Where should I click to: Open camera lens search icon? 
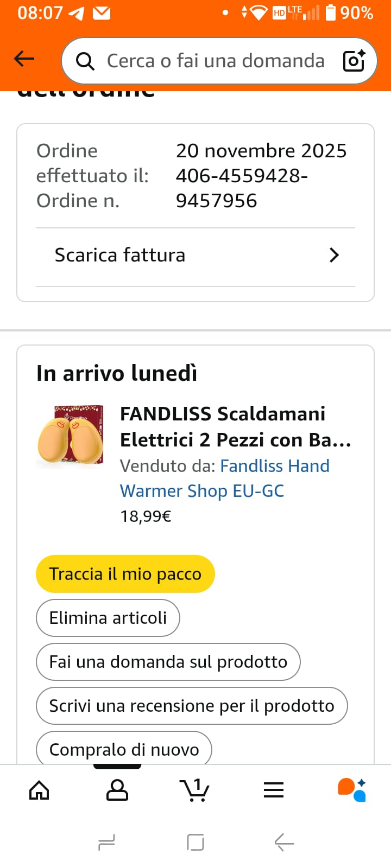(x=354, y=61)
